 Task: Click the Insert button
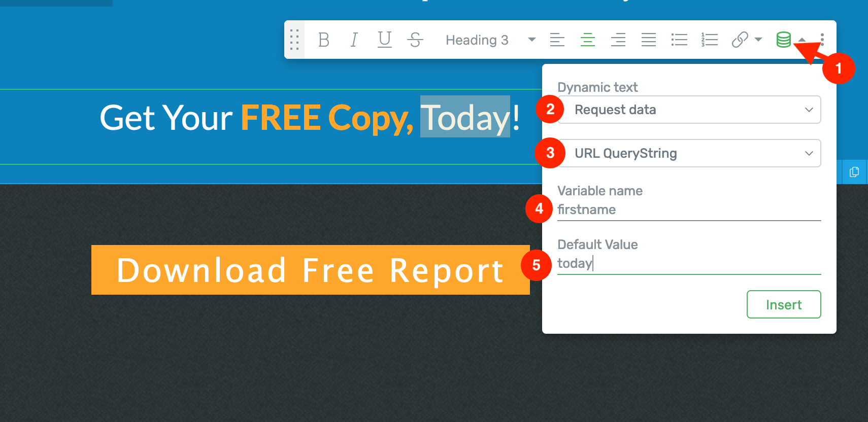point(783,304)
